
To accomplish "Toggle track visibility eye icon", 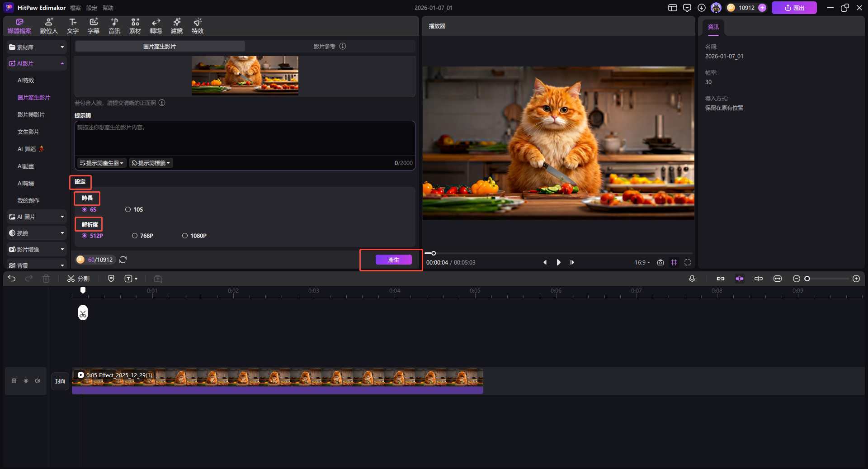I will [26, 381].
